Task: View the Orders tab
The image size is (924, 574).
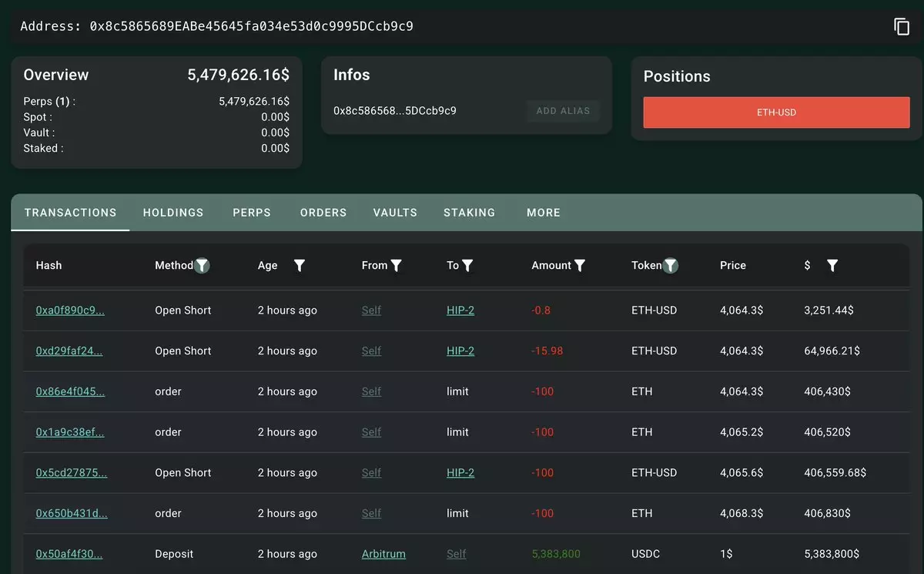Action: (x=323, y=213)
